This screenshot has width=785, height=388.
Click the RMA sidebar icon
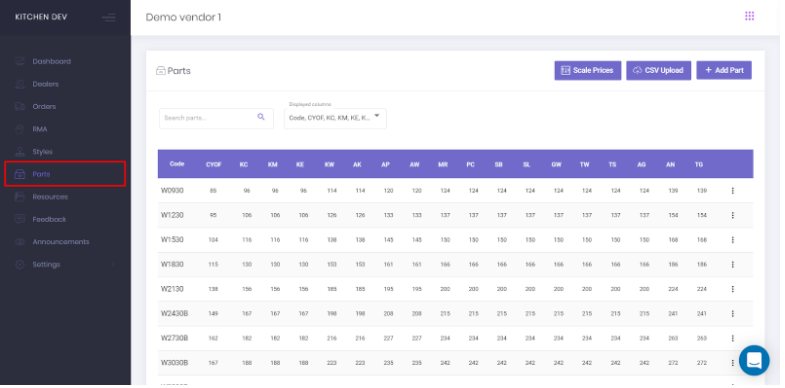click(x=20, y=129)
